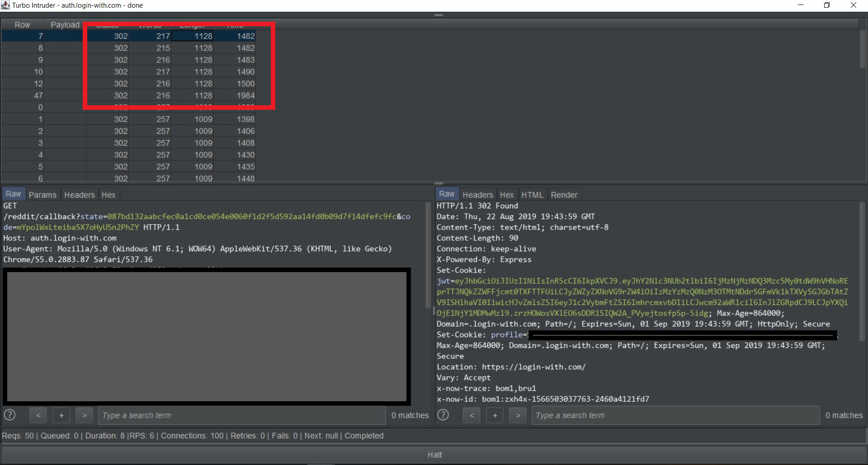Click request '0 matches' label
868x465 pixels.
click(x=410, y=415)
